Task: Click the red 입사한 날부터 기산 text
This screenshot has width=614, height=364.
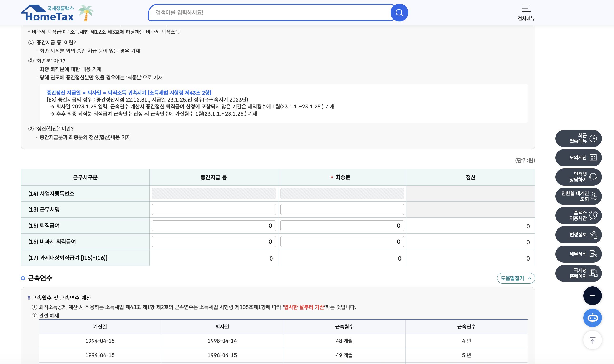Action: pos(304,307)
